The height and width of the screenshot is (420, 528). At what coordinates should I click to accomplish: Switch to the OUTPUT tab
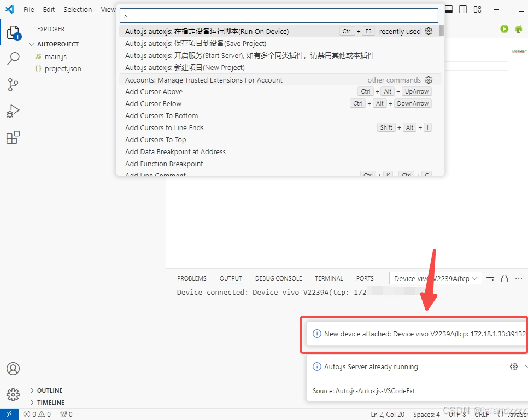coord(231,278)
